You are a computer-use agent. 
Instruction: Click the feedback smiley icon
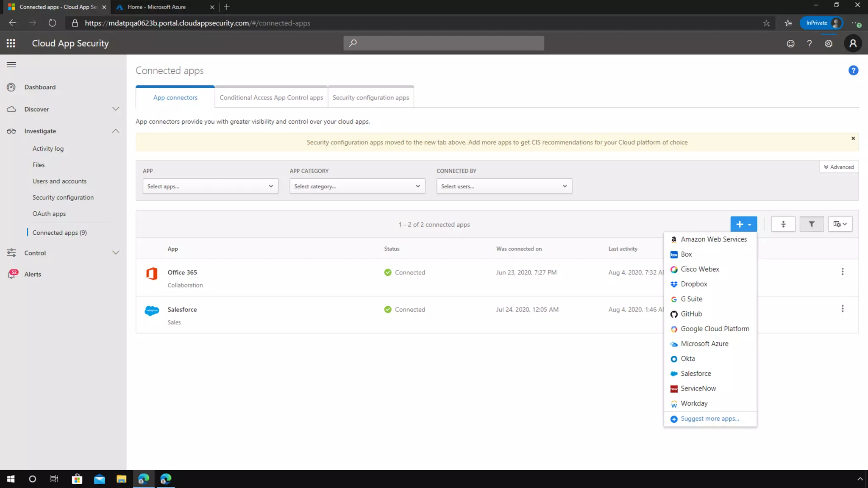790,44
